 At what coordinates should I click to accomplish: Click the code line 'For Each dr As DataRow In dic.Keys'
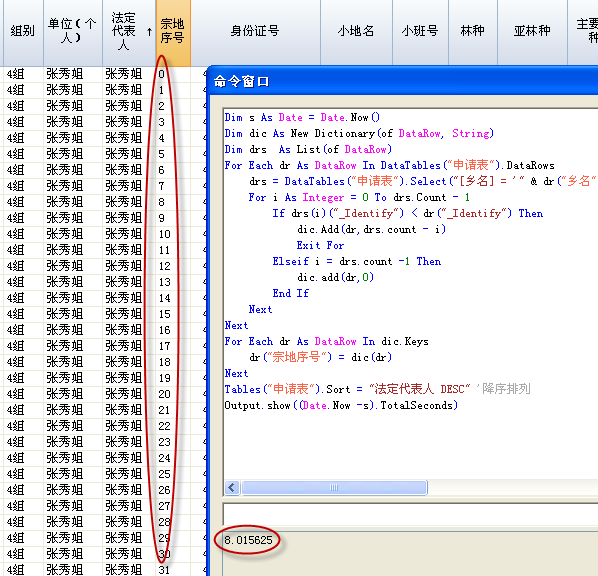coord(326,341)
